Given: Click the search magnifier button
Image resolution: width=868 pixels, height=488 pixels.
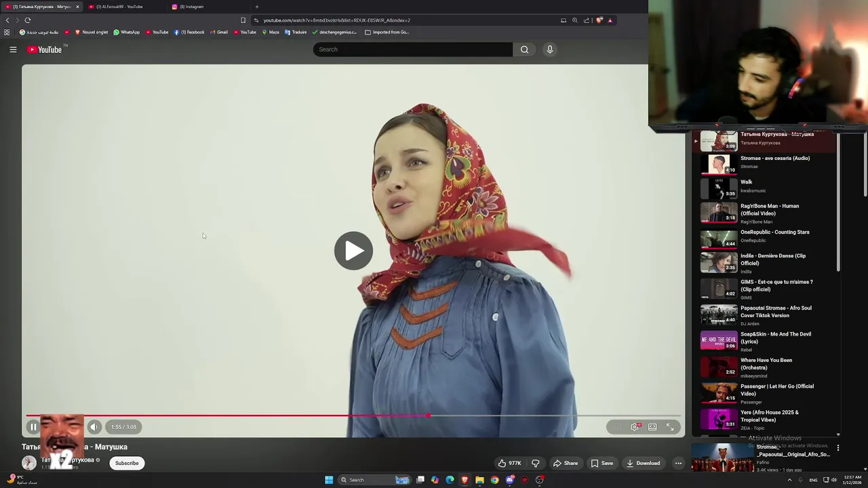Looking at the screenshot, I should coord(524,49).
